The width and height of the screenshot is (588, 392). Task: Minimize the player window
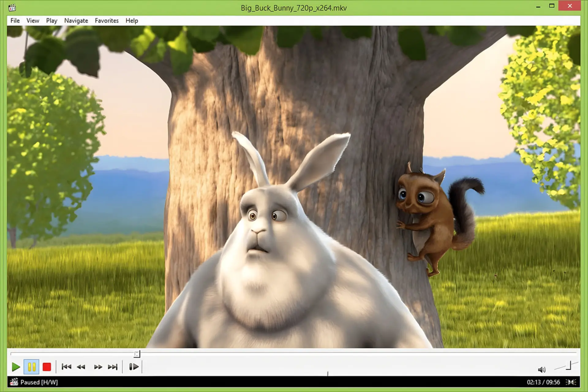[x=538, y=6]
